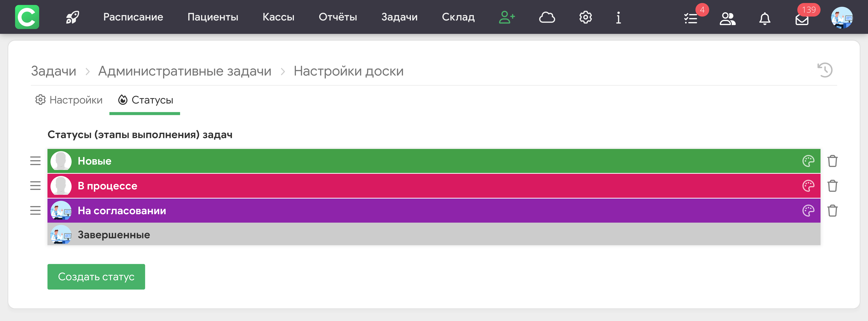868x321 pixels.
Task: Open mail inbox with 139 badge
Action: click(802, 20)
